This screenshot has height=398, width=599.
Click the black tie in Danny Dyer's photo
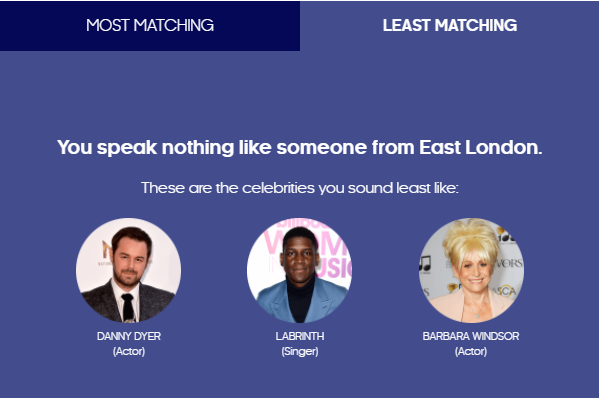(x=128, y=307)
